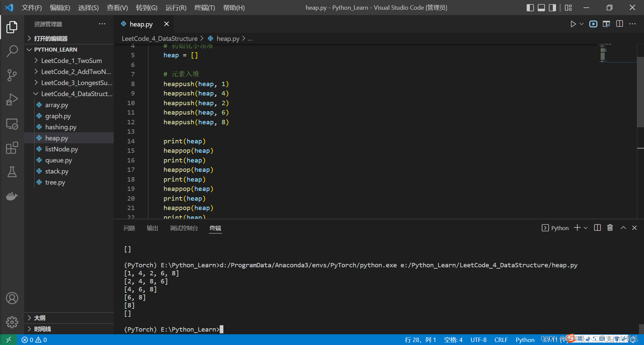Maximize the panel size chevron

[623, 228]
